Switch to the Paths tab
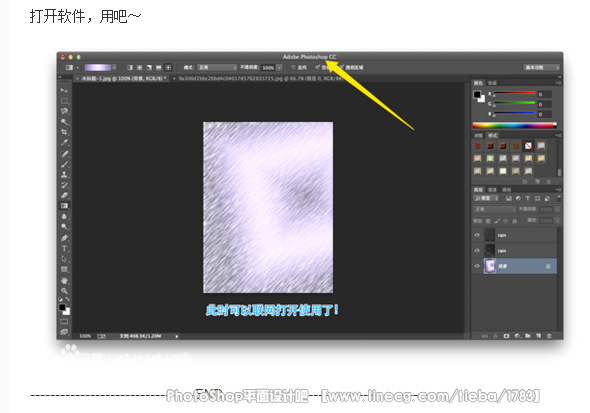The image size is (590, 413). coord(506,190)
